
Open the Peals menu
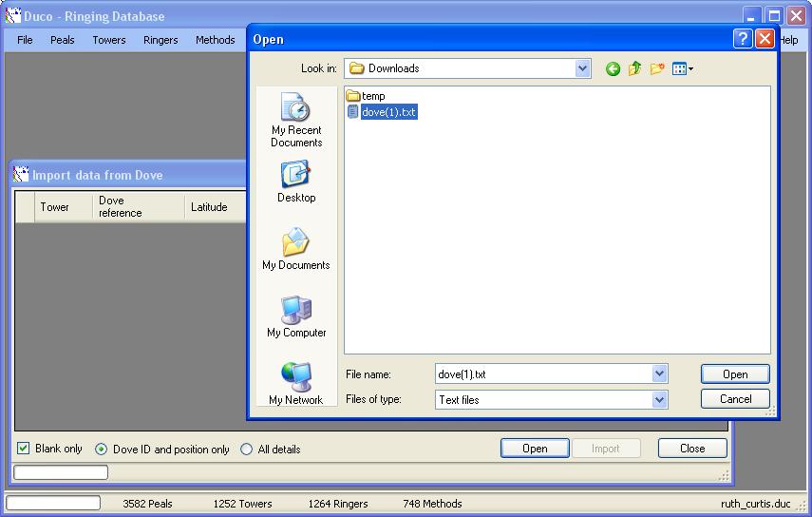[x=63, y=40]
